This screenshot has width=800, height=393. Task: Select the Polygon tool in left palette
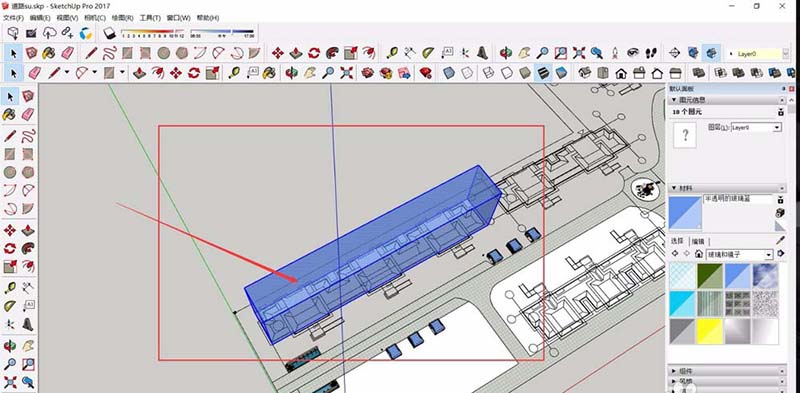[28, 173]
